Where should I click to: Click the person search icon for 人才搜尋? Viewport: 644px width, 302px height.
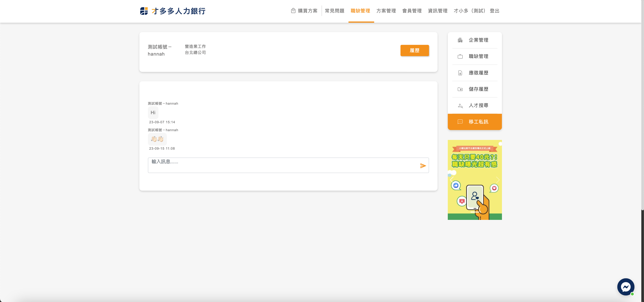[460, 106]
